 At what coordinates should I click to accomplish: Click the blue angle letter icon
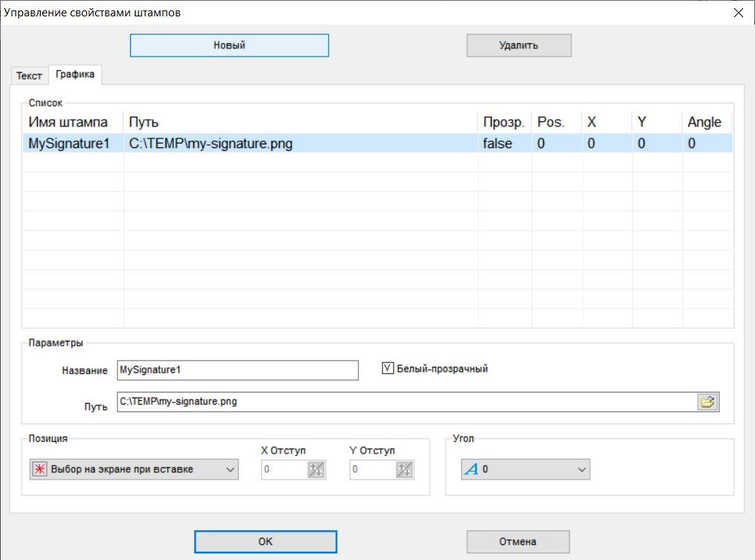471,469
